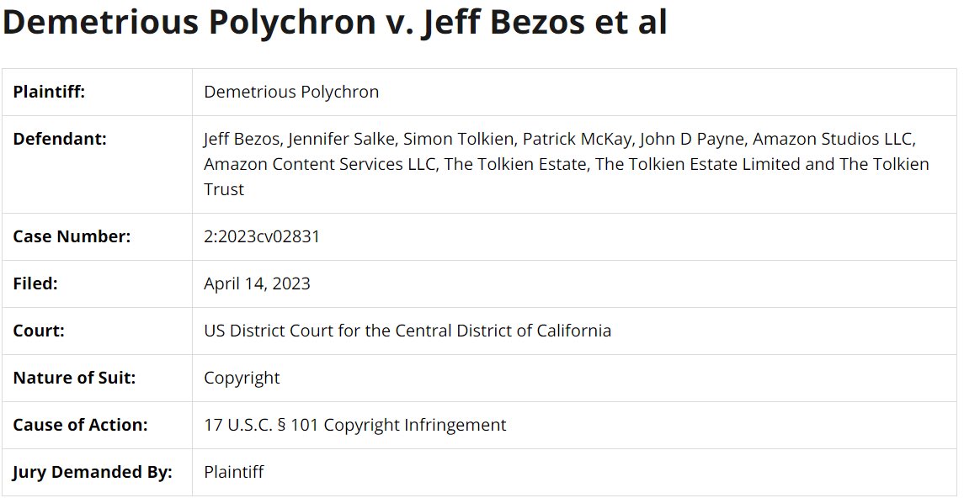
Task: Open US District Court Central District of California
Action: pyautogui.click(x=407, y=331)
